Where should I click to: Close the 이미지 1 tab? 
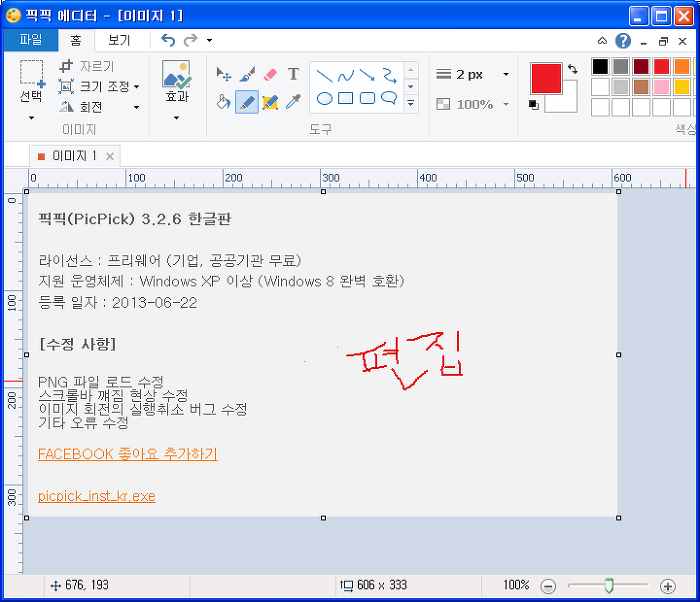[110, 156]
